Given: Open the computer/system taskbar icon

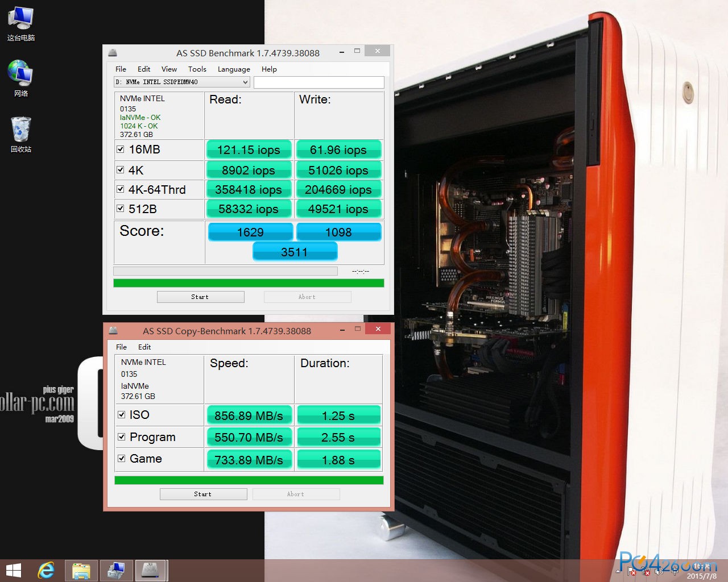Looking at the screenshot, I should pos(116,570).
